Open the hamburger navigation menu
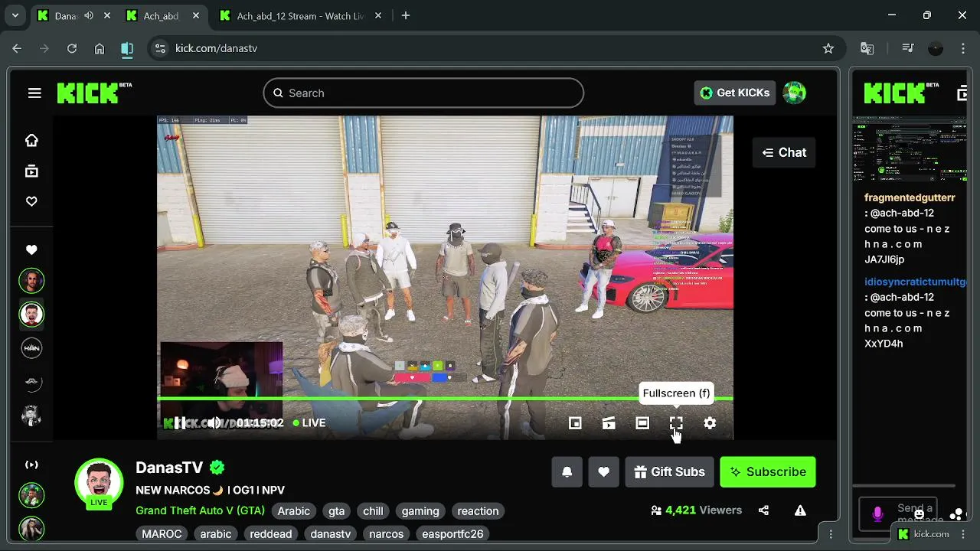 coord(34,93)
